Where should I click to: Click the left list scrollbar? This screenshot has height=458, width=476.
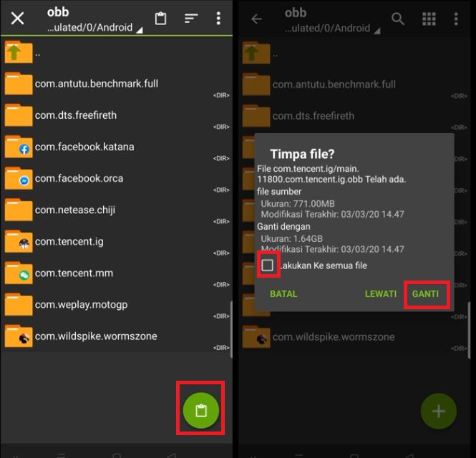(x=231, y=330)
